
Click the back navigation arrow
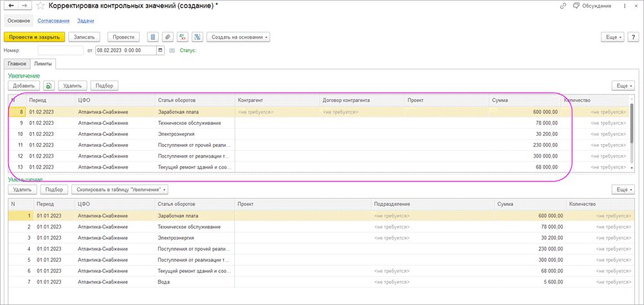pos(11,6)
